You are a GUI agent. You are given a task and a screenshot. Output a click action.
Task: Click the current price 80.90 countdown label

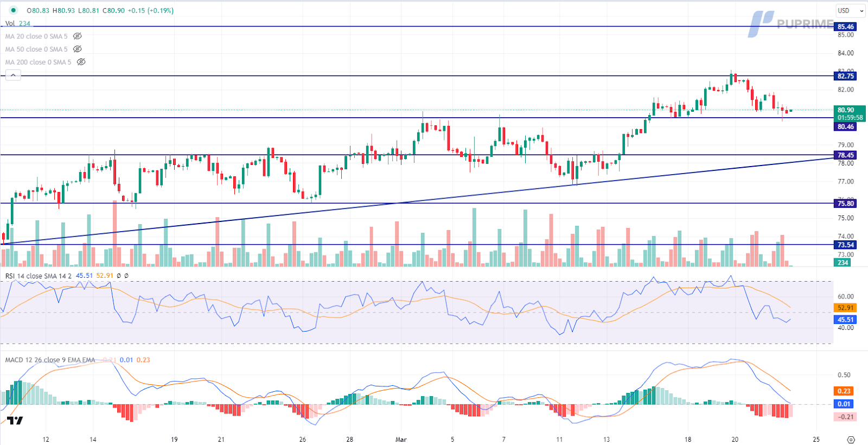[850, 113]
